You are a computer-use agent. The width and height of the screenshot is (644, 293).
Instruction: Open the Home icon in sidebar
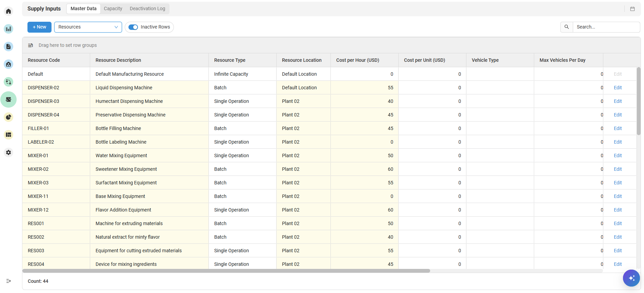tap(8, 11)
